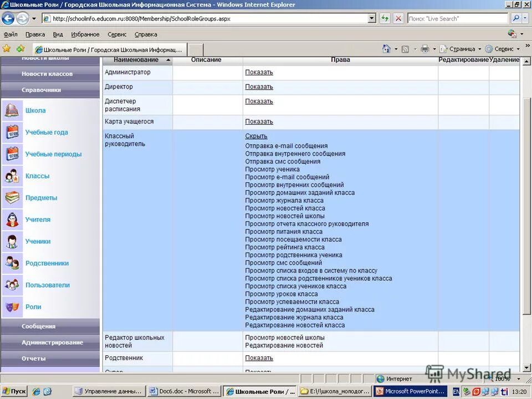Open the Сервис tools gear menu
The width and height of the screenshot is (532, 399).
point(503,49)
